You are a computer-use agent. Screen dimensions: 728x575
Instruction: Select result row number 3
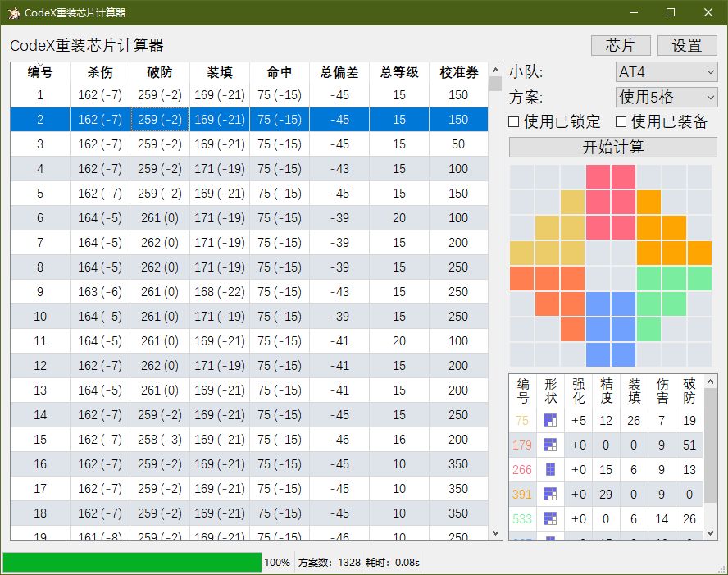point(249,144)
